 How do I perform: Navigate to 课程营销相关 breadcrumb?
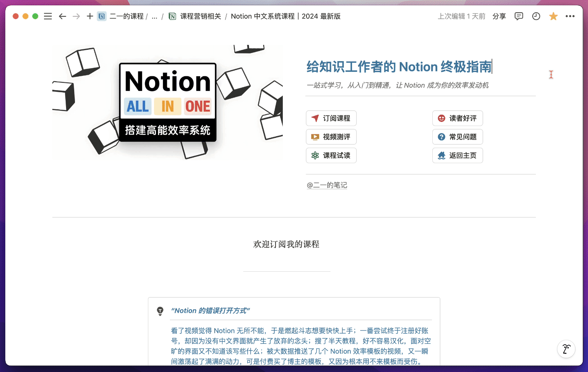click(x=200, y=16)
